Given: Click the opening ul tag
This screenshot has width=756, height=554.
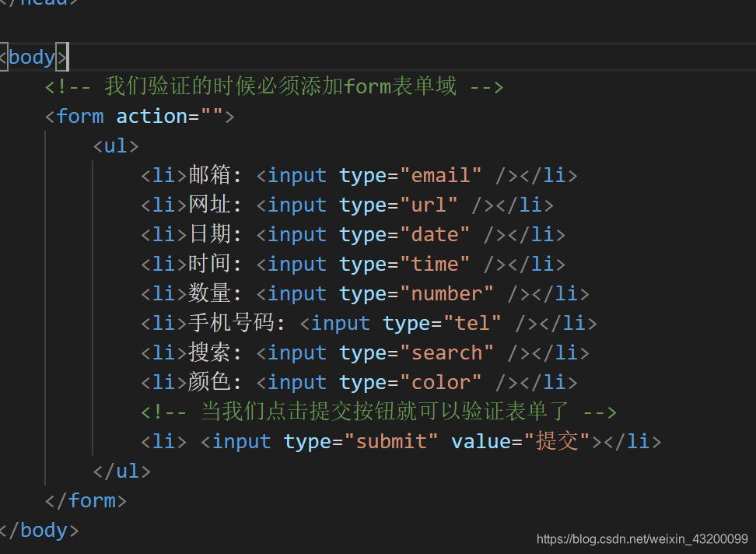Looking at the screenshot, I should click(116, 146).
